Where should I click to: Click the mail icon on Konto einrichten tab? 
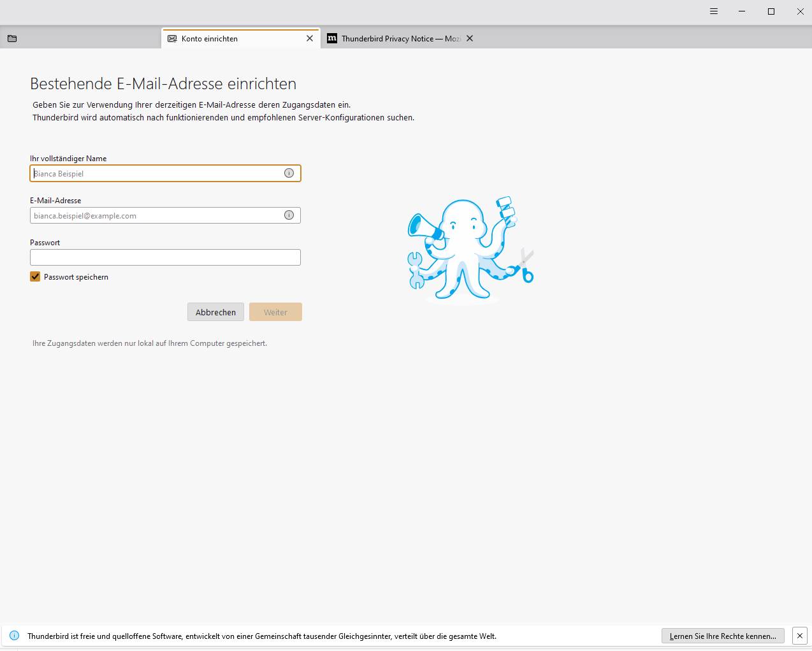pyautogui.click(x=172, y=39)
